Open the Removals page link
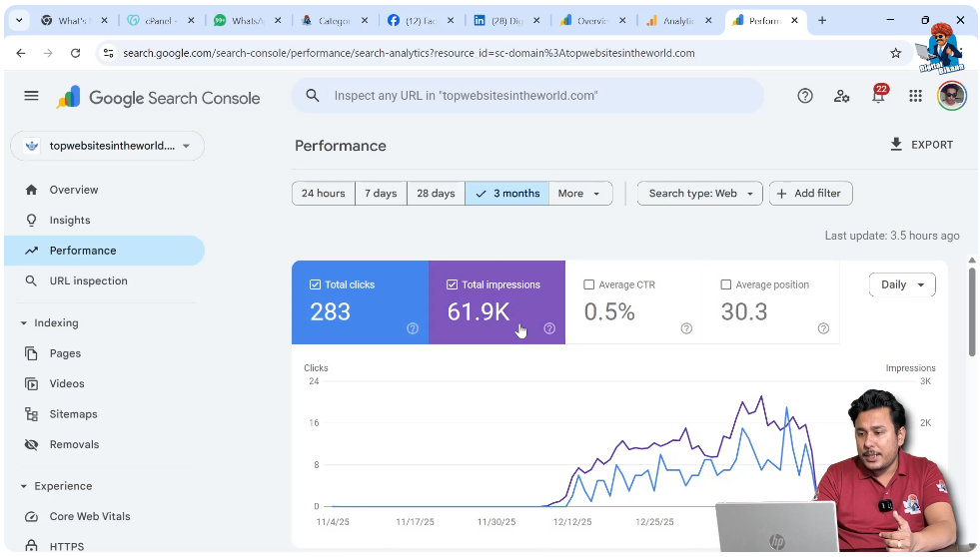 click(x=74, y=444)
